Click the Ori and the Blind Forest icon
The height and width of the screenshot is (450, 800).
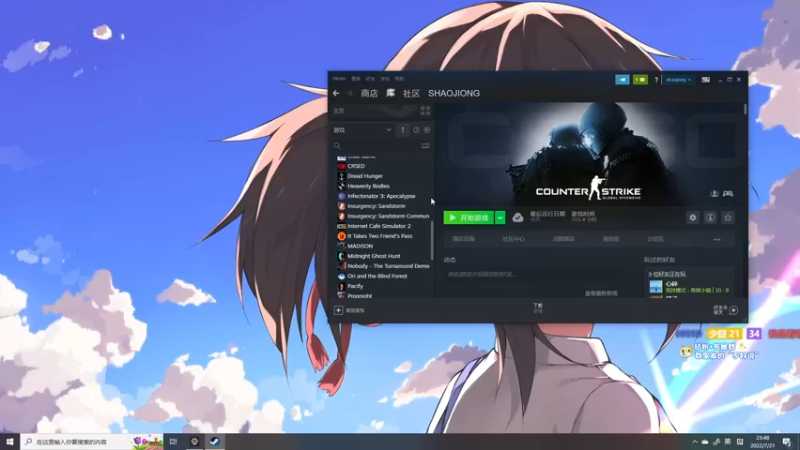(341, 276)
